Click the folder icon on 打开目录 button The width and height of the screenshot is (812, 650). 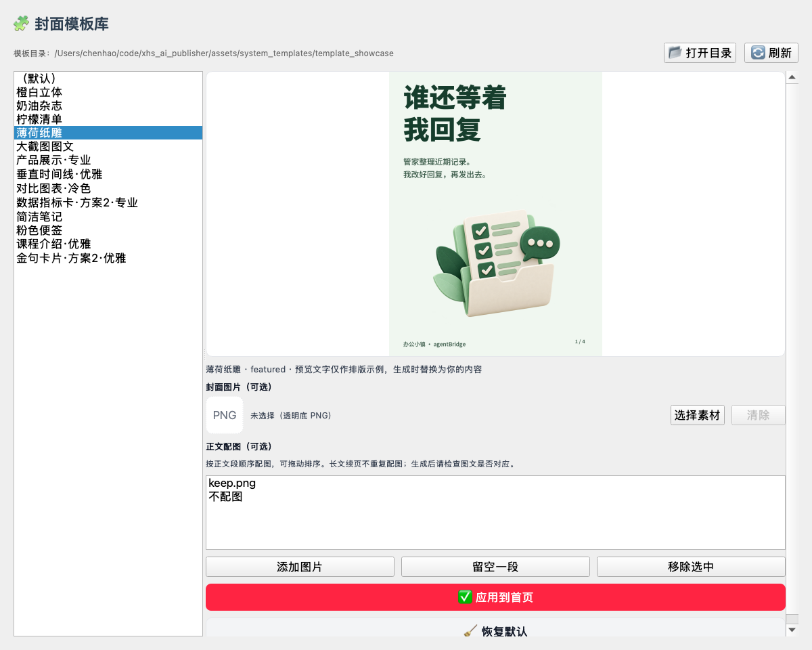[x=675, y=53]
